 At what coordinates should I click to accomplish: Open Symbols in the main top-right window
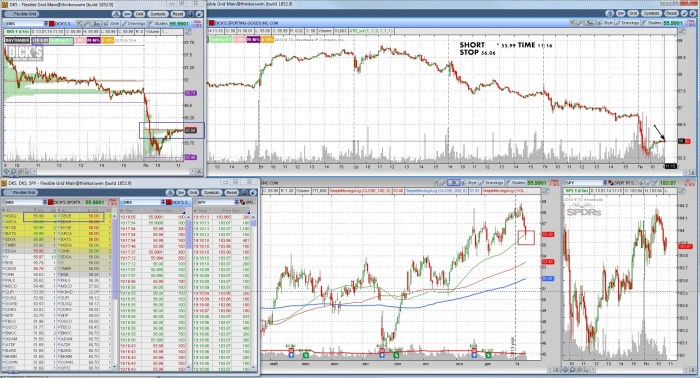coord(651,13)
